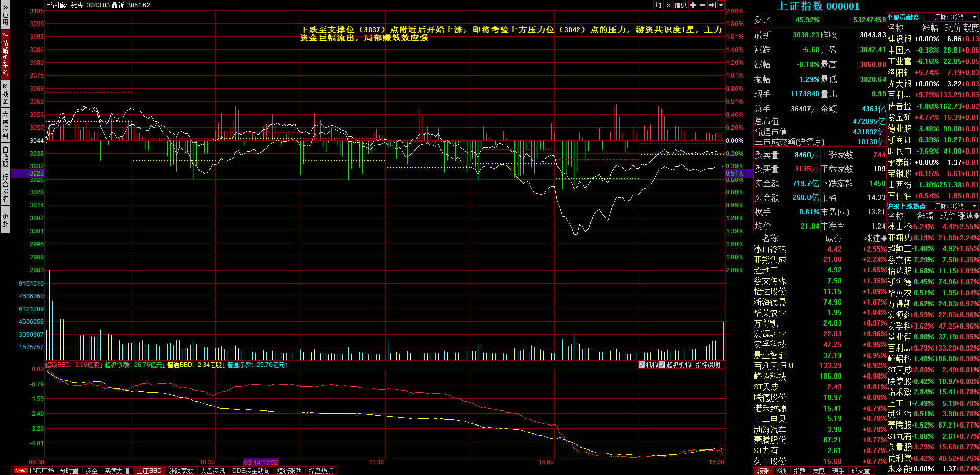Open chart toolbar dropdown arrow

tap(721, 5)
